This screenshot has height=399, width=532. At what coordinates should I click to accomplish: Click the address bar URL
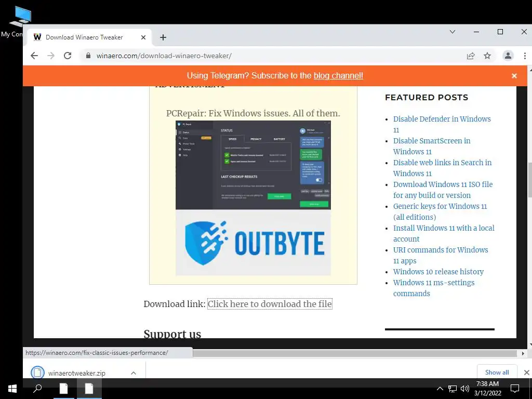click(x=164, y=56)
